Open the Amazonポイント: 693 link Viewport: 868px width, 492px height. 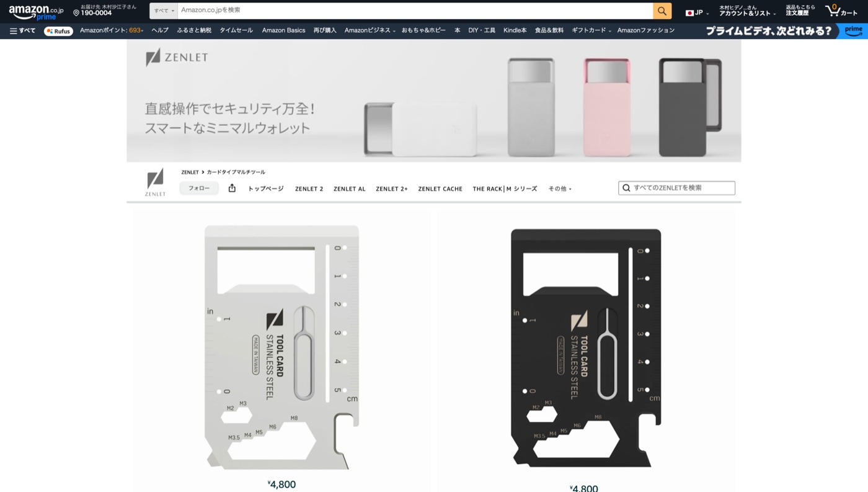(112, 30)
